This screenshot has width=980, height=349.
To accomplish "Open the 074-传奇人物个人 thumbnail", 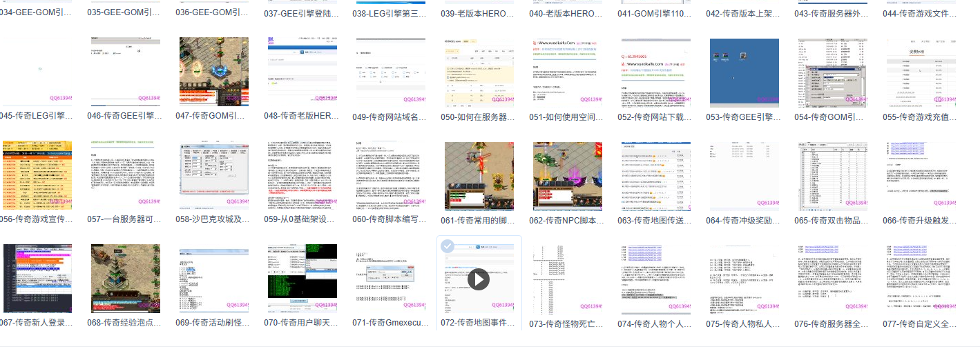I will tap(656, 279).
